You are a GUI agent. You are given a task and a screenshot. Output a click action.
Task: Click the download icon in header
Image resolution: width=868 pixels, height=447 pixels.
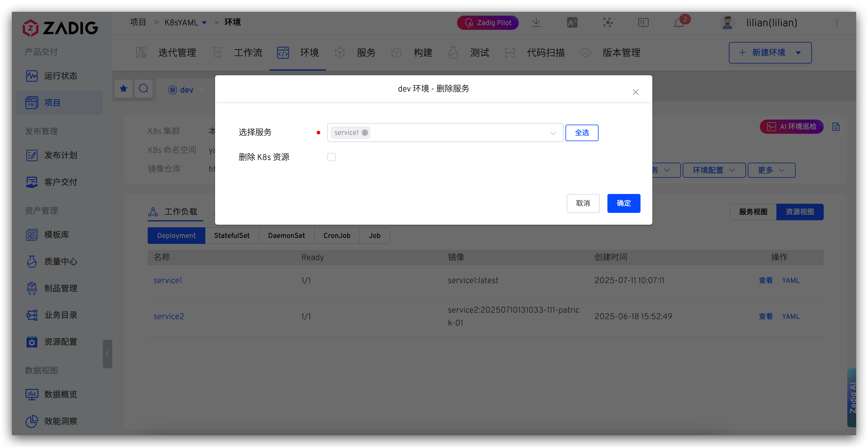[x=536, y=23]
